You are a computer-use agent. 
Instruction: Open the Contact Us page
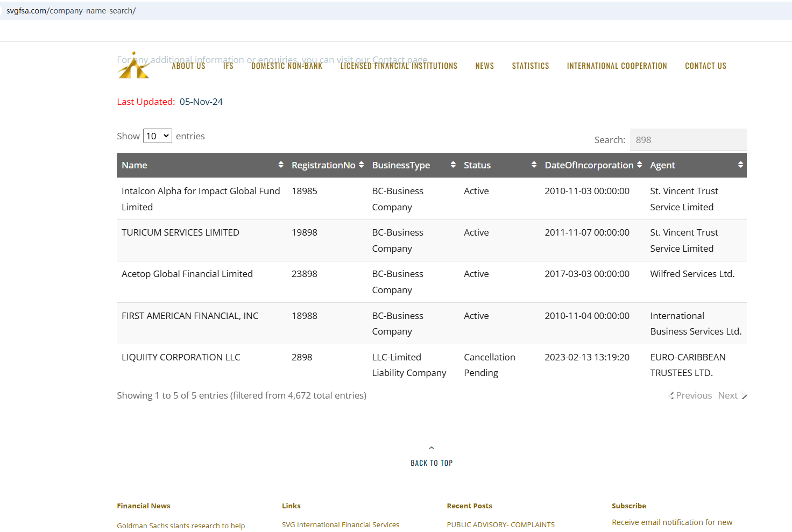tap(705, 66)
